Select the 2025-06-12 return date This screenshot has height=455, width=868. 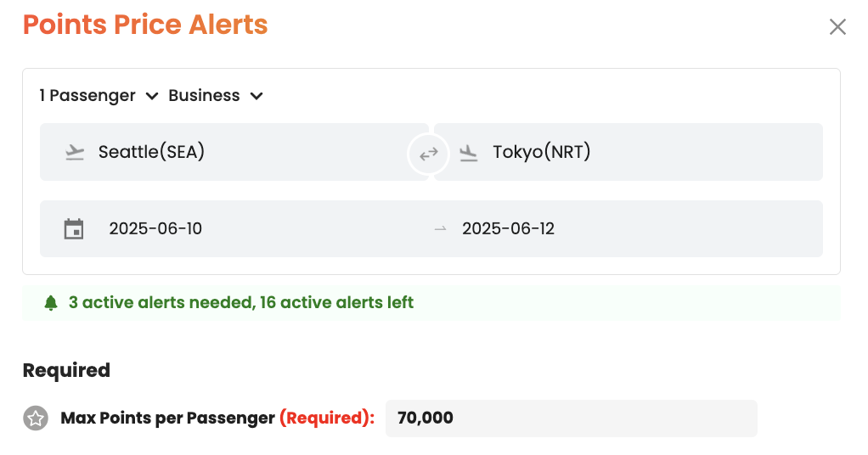(508, 228)
